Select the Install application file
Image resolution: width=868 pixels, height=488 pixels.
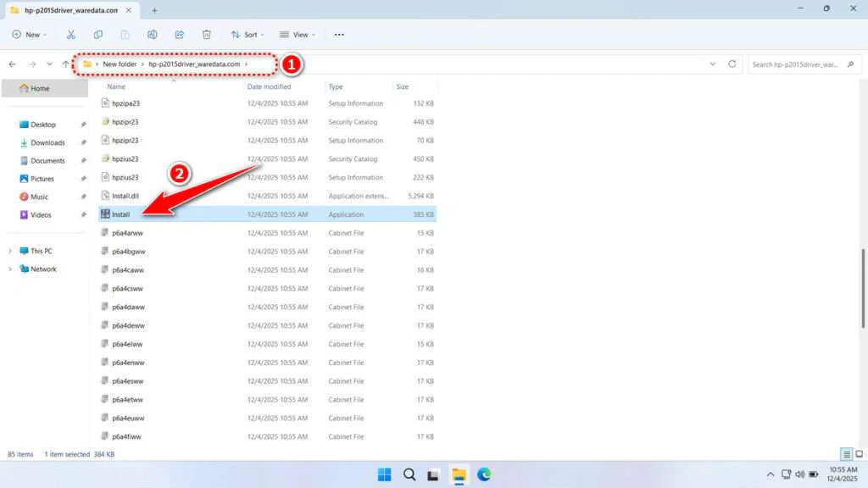[x=120, y=215]
